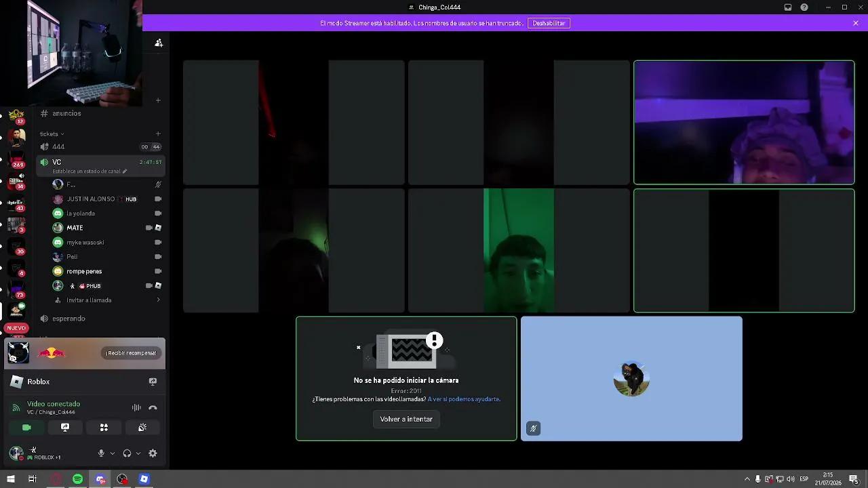Open user settings gear
The height and width of the screenshot is (488, 868).
click(x=153, y=453)
